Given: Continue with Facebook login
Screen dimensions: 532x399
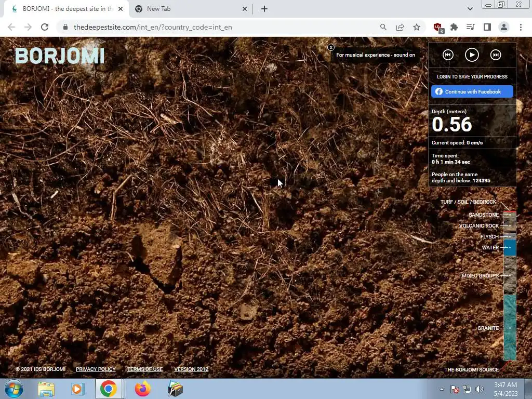Looking at the screenshot, I should pyautogui.click(x=472, y=91).
